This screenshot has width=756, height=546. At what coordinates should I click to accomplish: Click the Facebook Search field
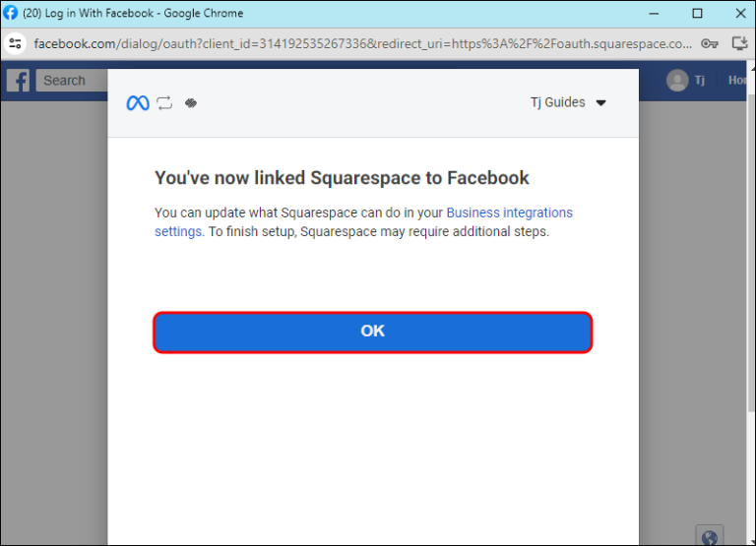click(71, 81)
